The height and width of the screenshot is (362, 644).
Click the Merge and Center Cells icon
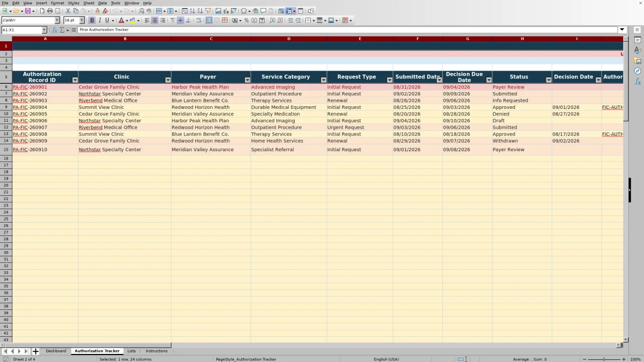[209, 20]
